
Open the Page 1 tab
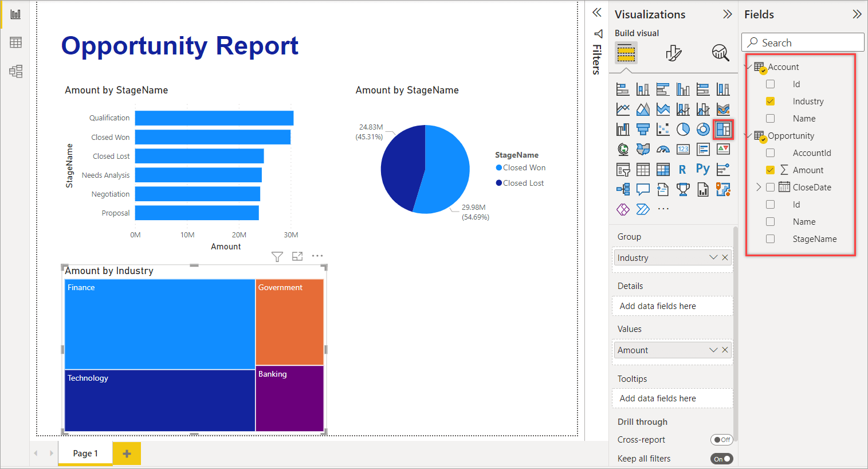[85, 454]
